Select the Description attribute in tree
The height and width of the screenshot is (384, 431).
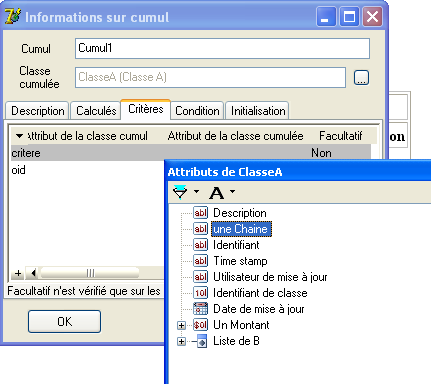pos(240,213)
